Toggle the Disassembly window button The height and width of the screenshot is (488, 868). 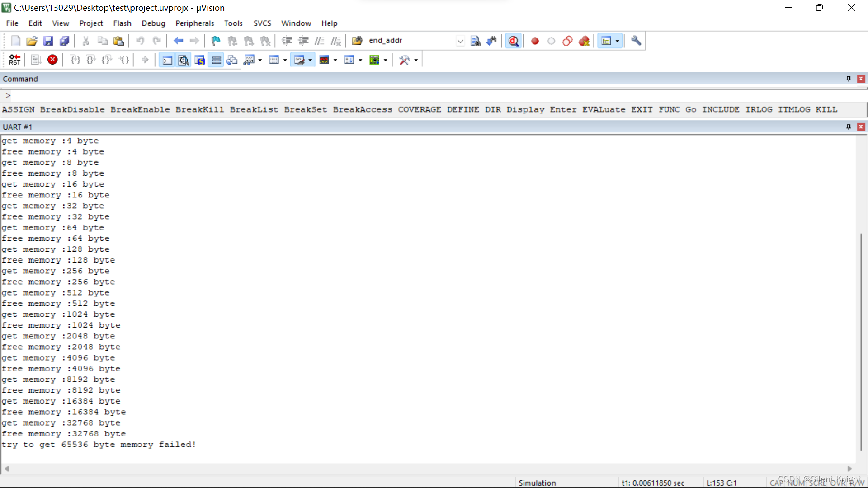183,60
